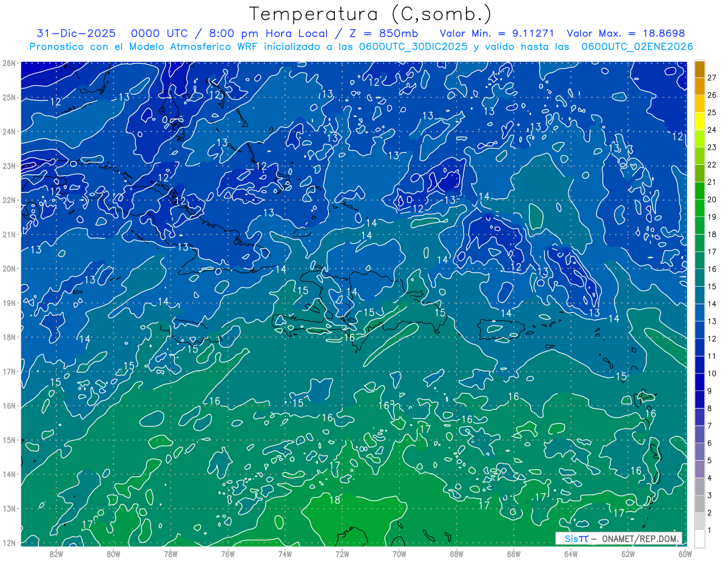Screen dimensions: 728x562
Task: Click the "62W" longitude axis label
Action: click(x=628, y=554)
